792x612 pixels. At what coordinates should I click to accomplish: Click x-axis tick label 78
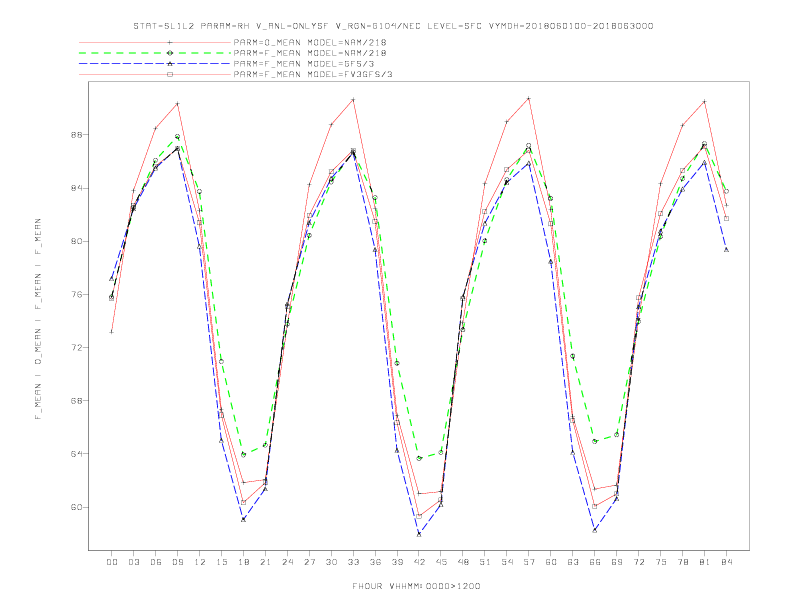pyautogui.click(x=683, y=562)
